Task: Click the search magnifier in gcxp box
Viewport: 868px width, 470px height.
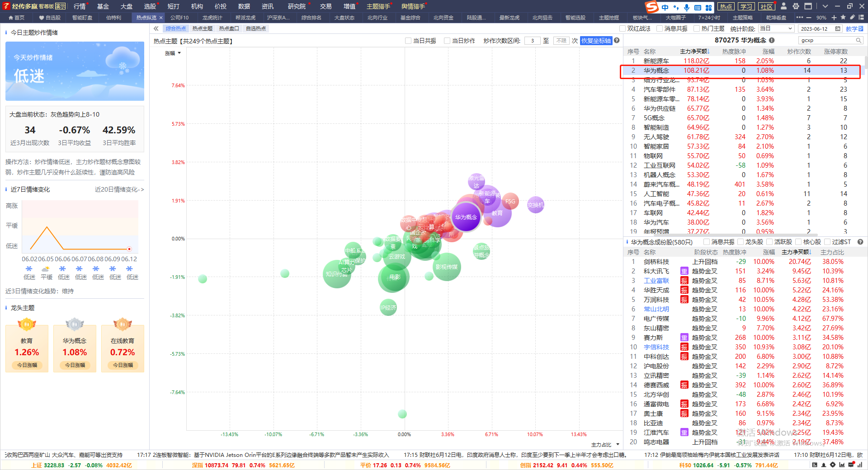Action: 858,40
